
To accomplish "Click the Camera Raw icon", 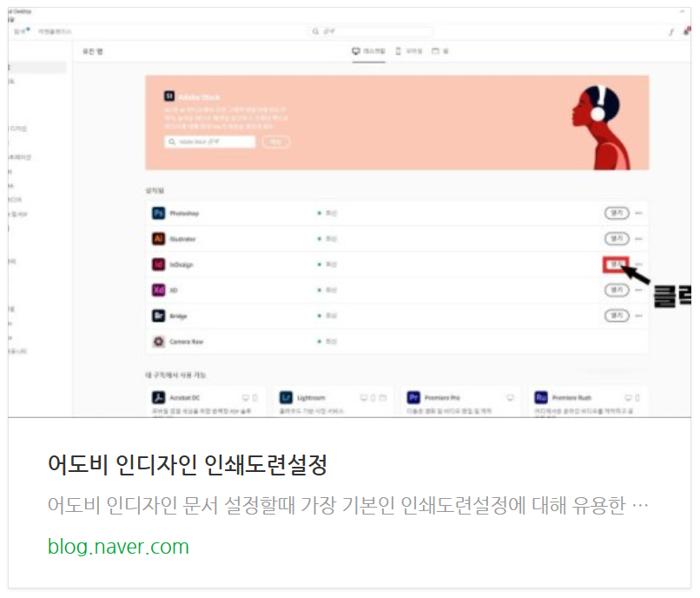I will [x=158, y=342].
